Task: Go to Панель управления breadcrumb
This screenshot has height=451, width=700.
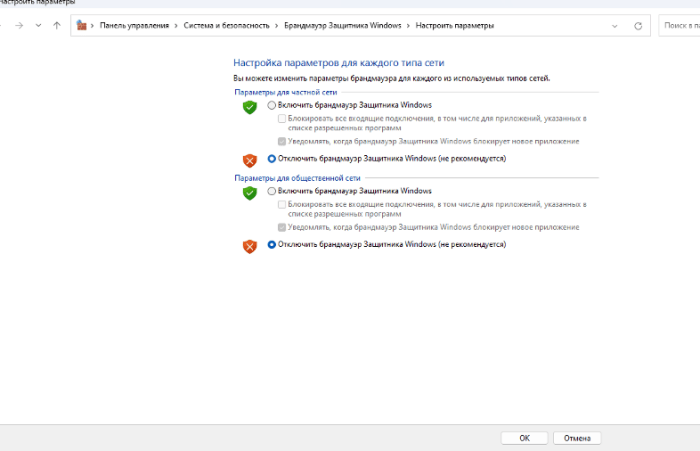Action: (134, 25)
